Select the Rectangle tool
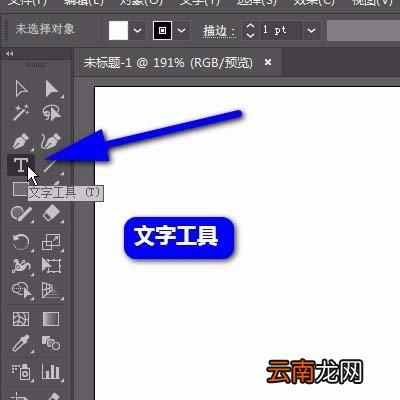 (19, 189)
